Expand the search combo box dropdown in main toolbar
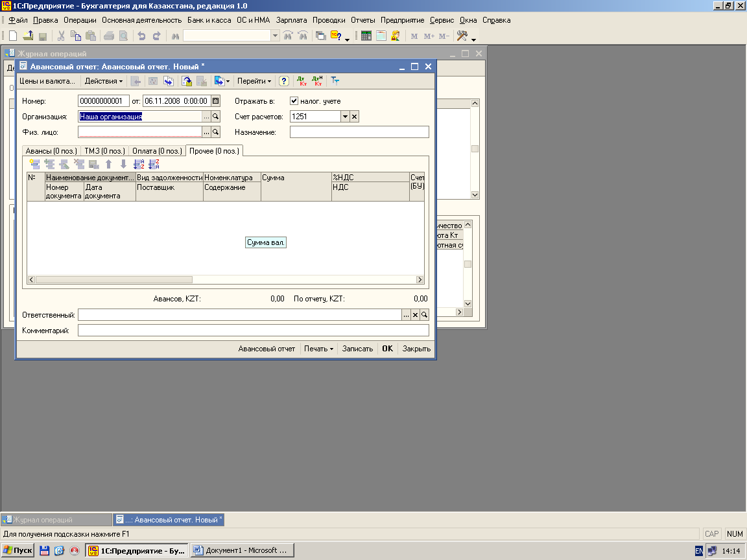 coord(275,36)
